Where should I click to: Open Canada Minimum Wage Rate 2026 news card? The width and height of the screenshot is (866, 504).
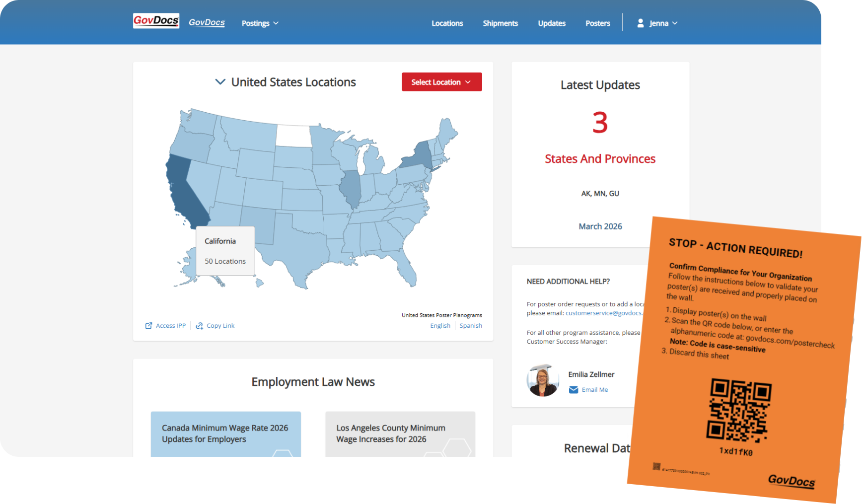click(x=225, y=434)
